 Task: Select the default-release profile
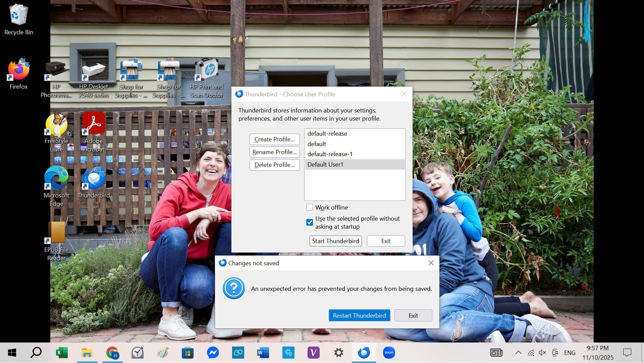(x=327, y=134)
